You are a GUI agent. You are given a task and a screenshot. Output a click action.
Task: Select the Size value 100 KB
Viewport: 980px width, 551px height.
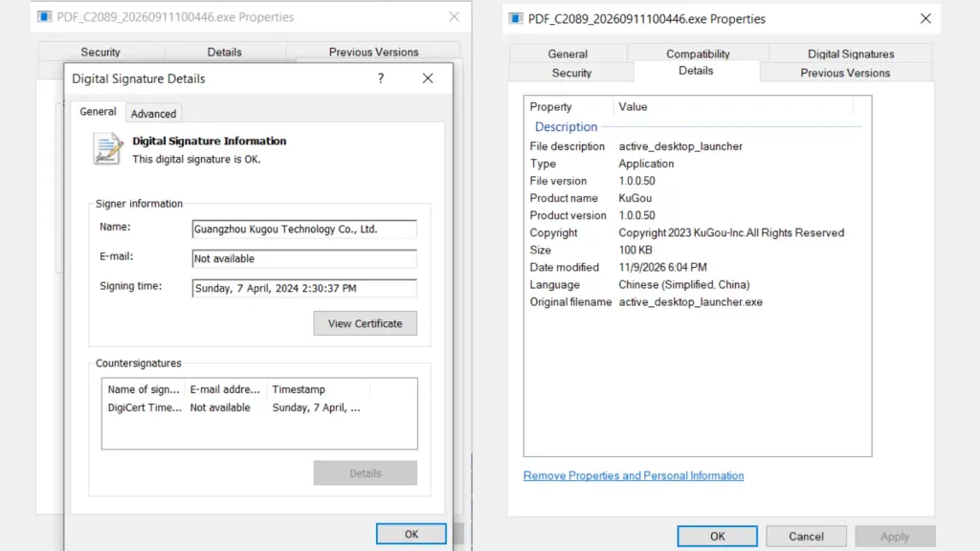(x=635, y=250)
